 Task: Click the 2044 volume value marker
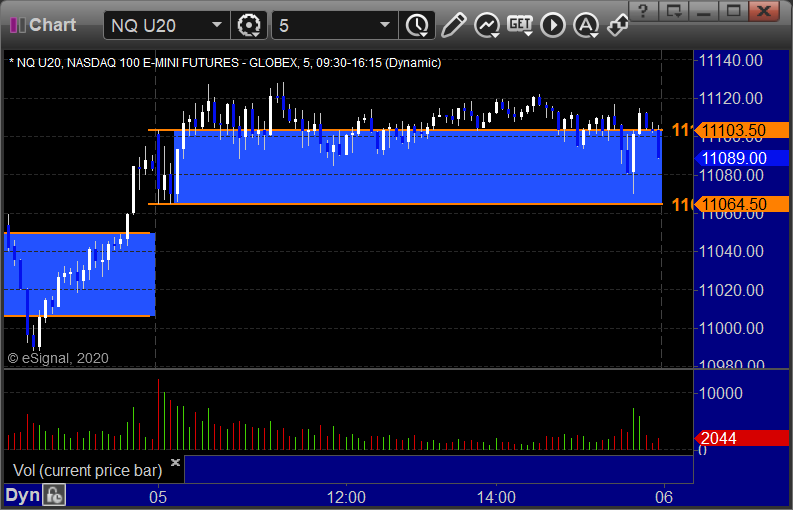point(741,438)
